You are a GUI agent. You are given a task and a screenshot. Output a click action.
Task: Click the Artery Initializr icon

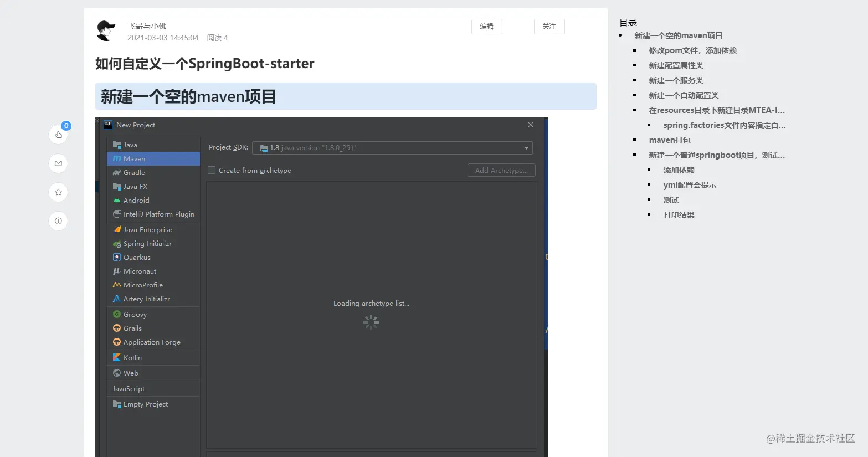[117, 299]
